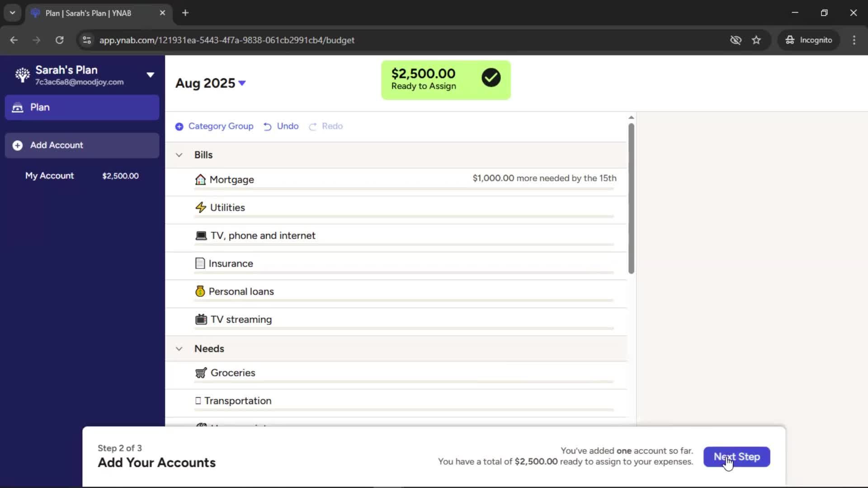Click the browser back arrow
868x488 pixels.
click(14, 40)
